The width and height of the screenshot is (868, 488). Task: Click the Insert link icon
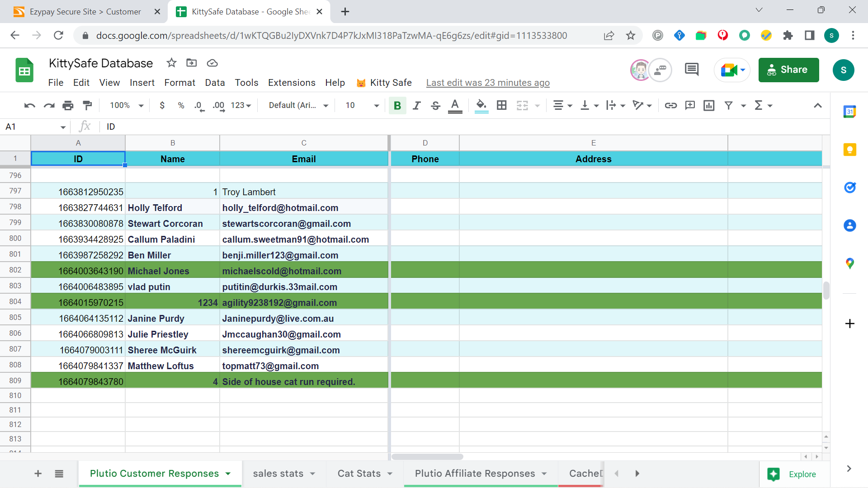670,105
